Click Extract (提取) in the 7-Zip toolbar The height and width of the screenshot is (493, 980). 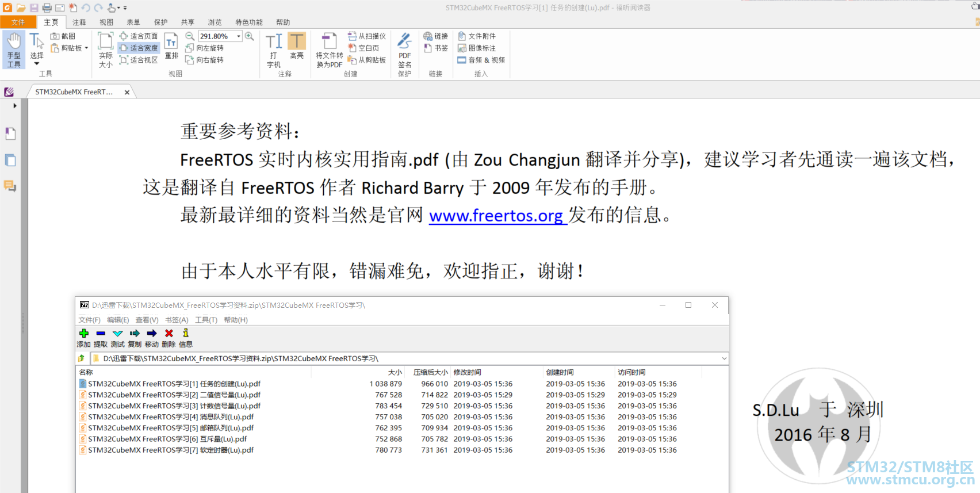(101, 338)
